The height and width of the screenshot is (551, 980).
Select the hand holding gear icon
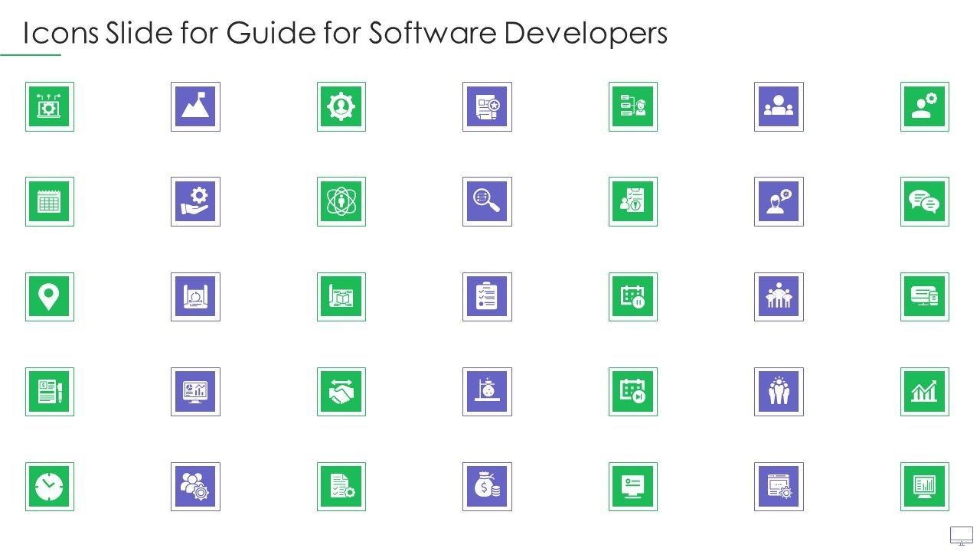195,202
